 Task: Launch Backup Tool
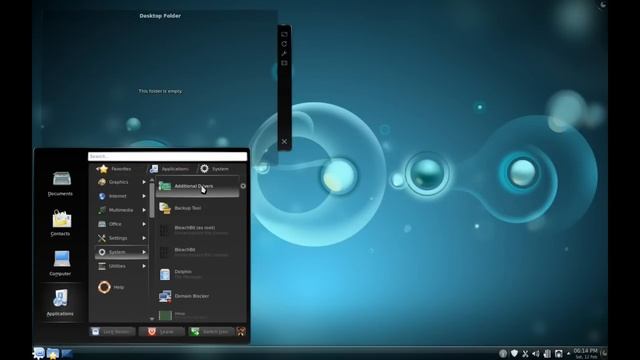(x=198, y=208)
